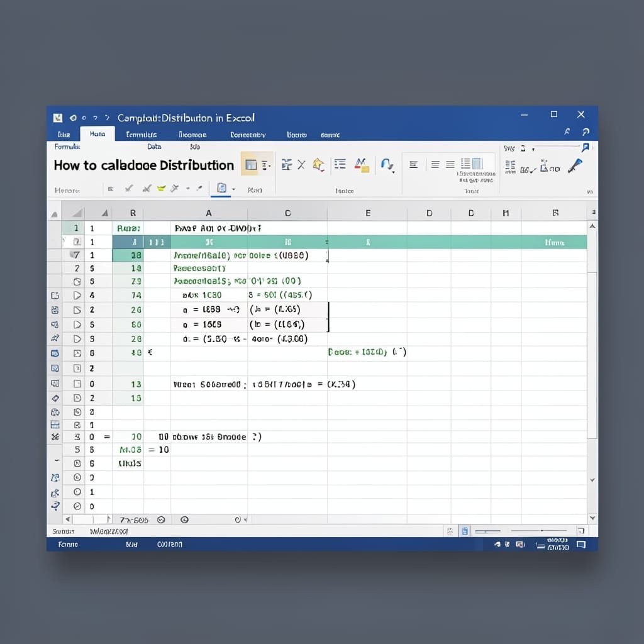Toggle the box icon in the row showing 15
This screenshot has height=644, width=644.
tap(77, 398)
